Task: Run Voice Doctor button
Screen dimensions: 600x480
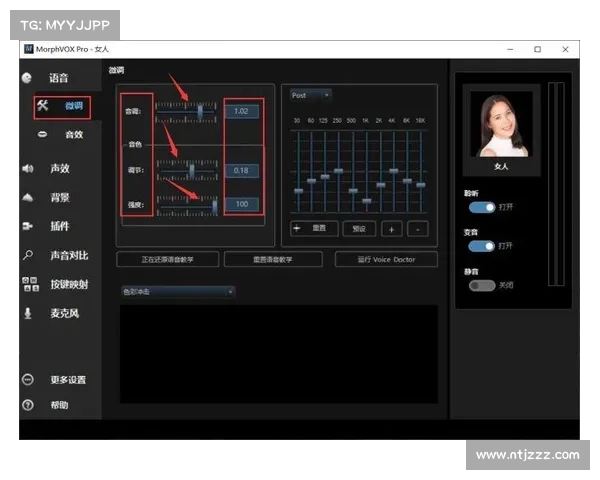Action: coord(386,260)
